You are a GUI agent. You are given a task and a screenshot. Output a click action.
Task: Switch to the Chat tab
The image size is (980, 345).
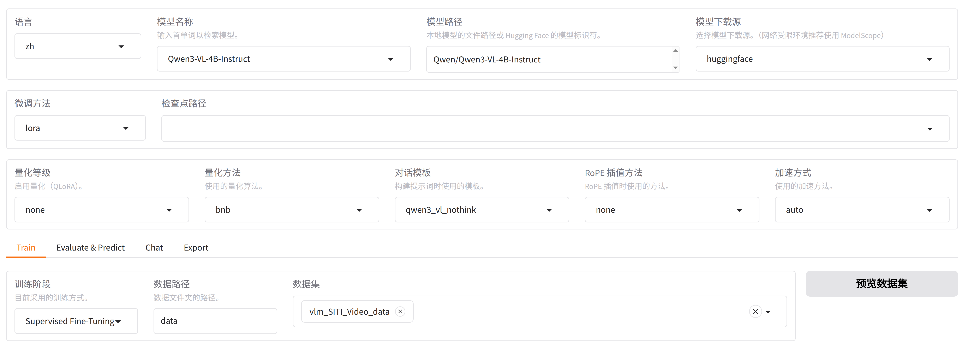click(154, 248)
